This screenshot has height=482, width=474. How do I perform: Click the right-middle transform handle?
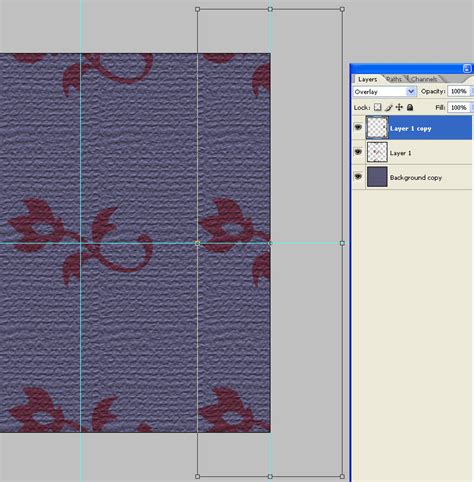point(342,243)
